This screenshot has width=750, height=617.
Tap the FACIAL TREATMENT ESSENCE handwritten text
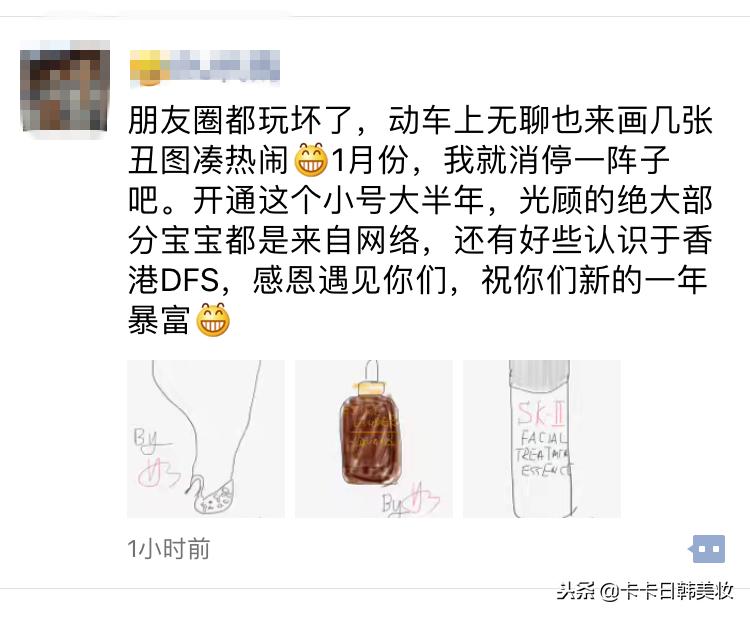pyautogui.click(x=544, y=454)
